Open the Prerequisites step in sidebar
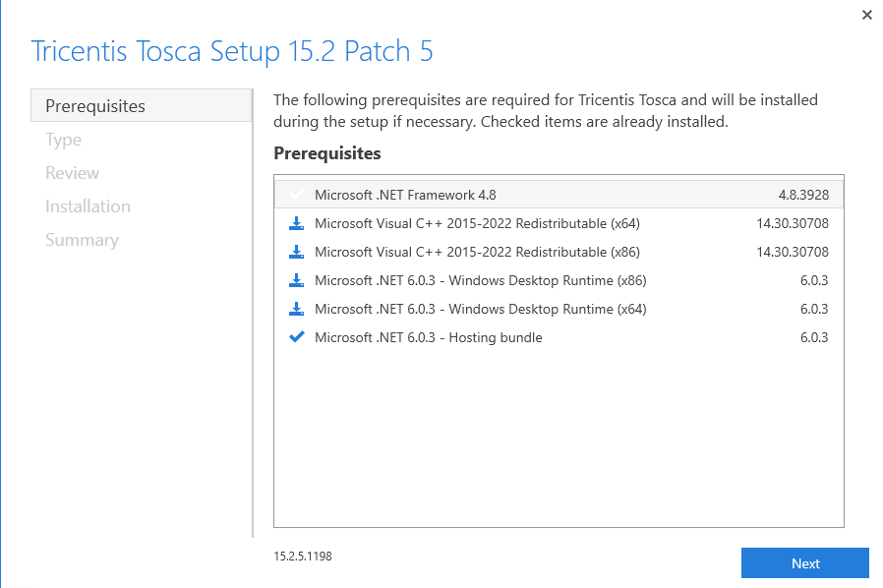The width and height of the screenshot is (883, 588). point(95,106)
